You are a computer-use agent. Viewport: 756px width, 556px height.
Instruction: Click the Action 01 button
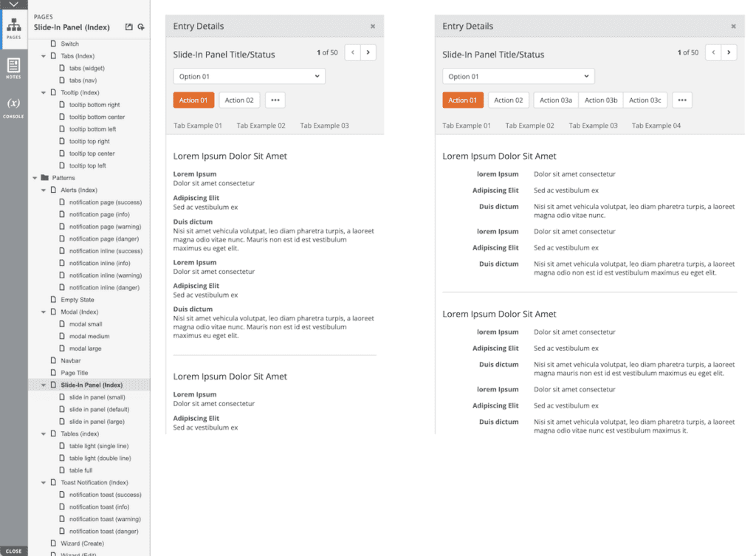[193, 100]
